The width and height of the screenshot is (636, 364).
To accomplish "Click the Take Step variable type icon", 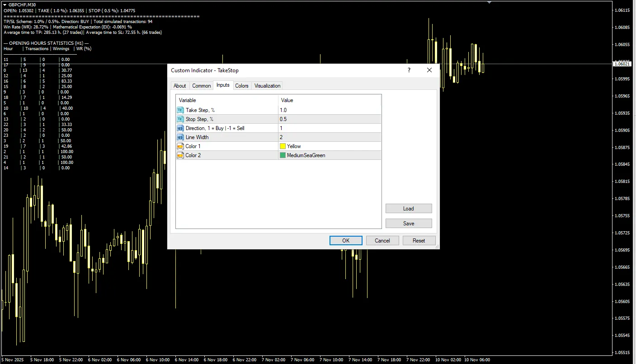I will (x=180, y=110).
